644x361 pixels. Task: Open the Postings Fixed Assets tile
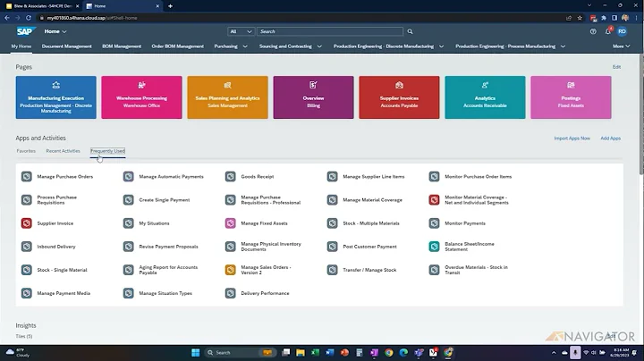click(571, 97)
